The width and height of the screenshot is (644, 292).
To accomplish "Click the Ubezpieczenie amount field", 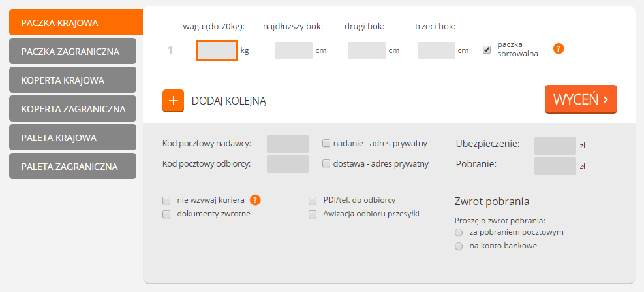I will [555, 146].
